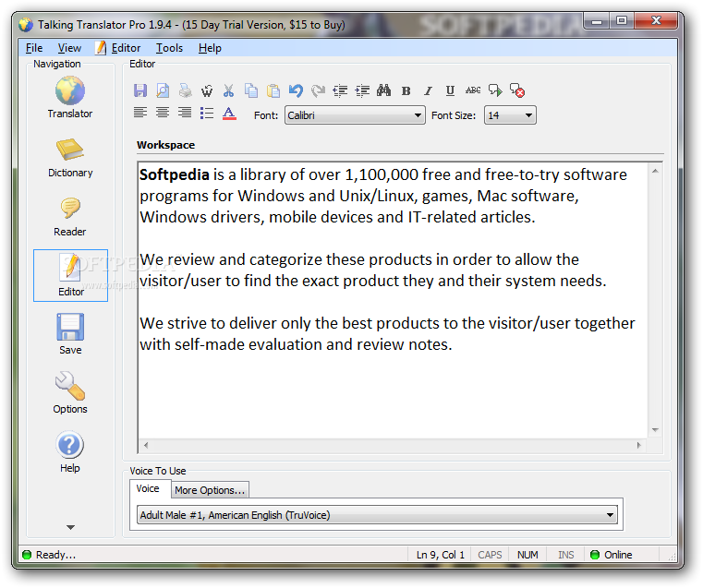Viewport: 703px width, 588px height.
Task: Align text left
Action: coord(140,113)
